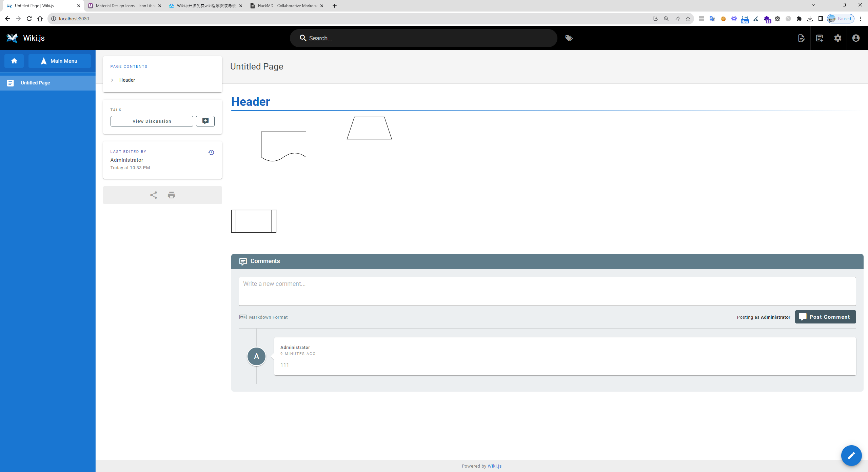Click the add comment icon button
The height and width of the screenshot is (472, 868).
(x=205, y=121)
